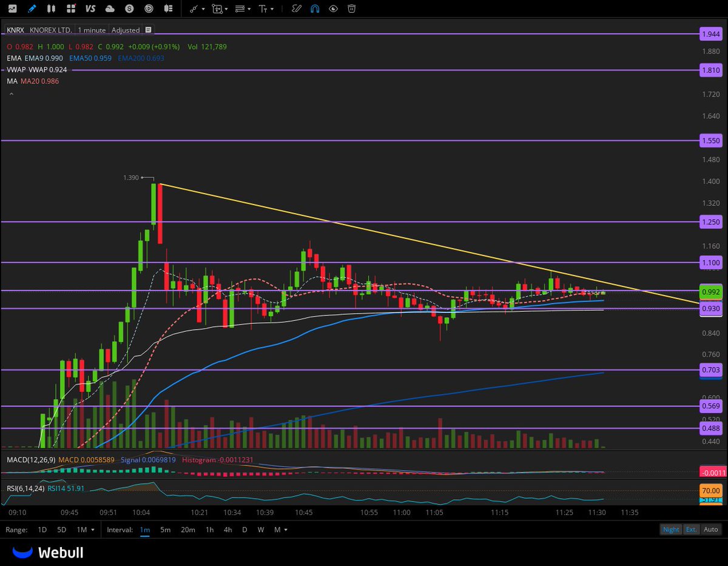Select the 0.569 horizontal line label
728x566 pixels.
pyautogui.click(x=710, y=406)
